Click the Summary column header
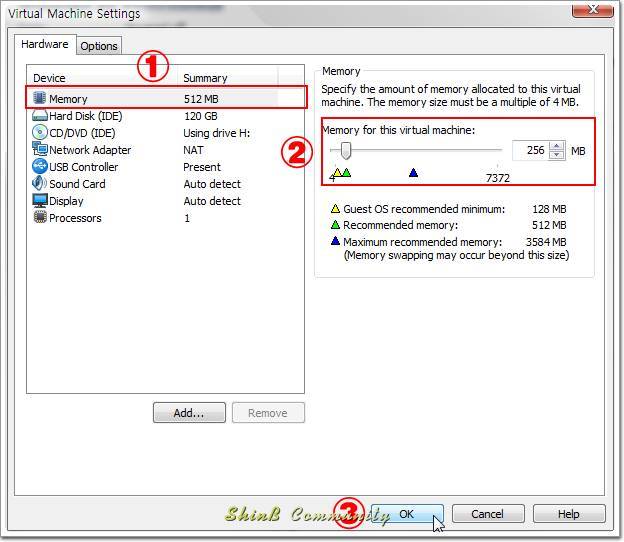624x542 pixels. click(x=228, y=78)
